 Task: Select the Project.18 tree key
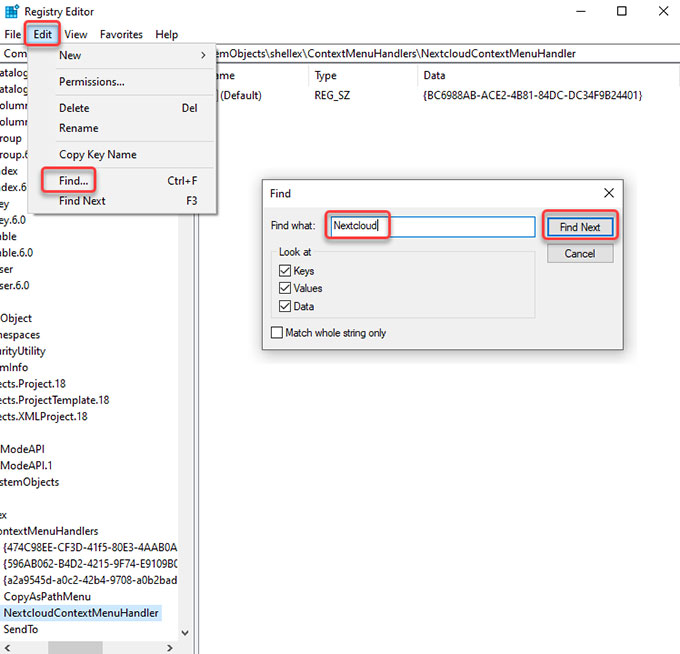(x=33, y=384)
